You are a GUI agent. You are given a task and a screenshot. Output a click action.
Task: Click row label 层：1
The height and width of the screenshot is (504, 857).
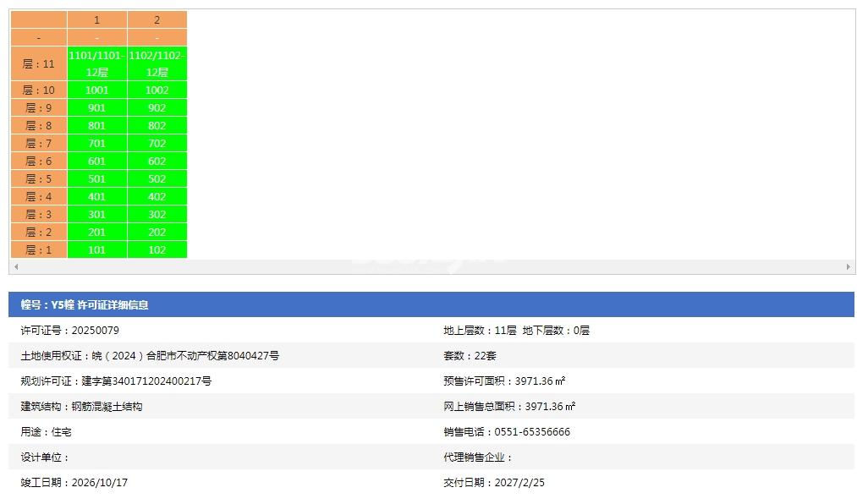39,250
